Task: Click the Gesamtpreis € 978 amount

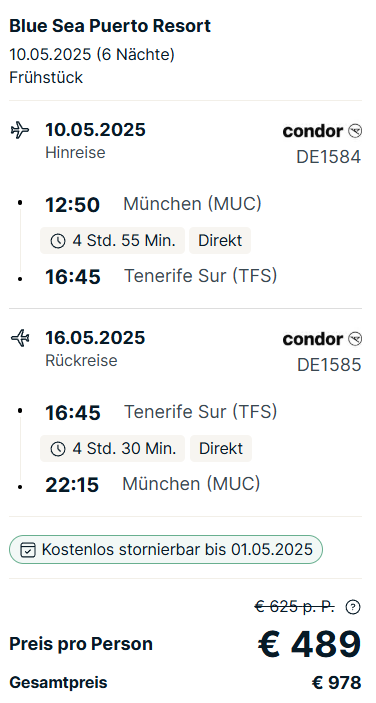Action: 337,683
